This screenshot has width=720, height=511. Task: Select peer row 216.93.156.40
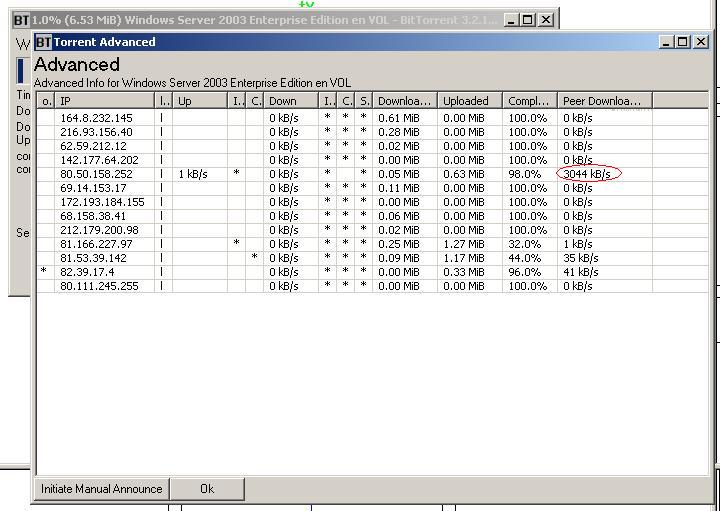pos(372,132)
